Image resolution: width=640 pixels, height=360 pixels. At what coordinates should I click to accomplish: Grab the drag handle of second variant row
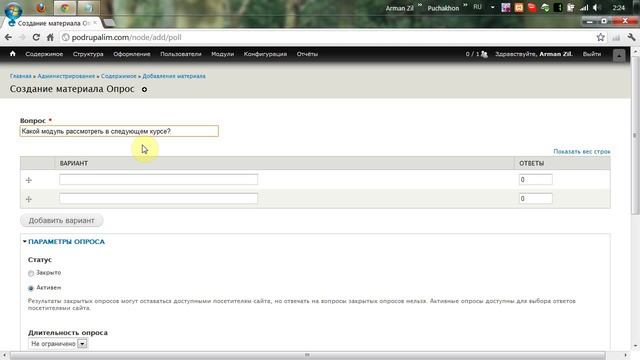click(x=29, y=199)
